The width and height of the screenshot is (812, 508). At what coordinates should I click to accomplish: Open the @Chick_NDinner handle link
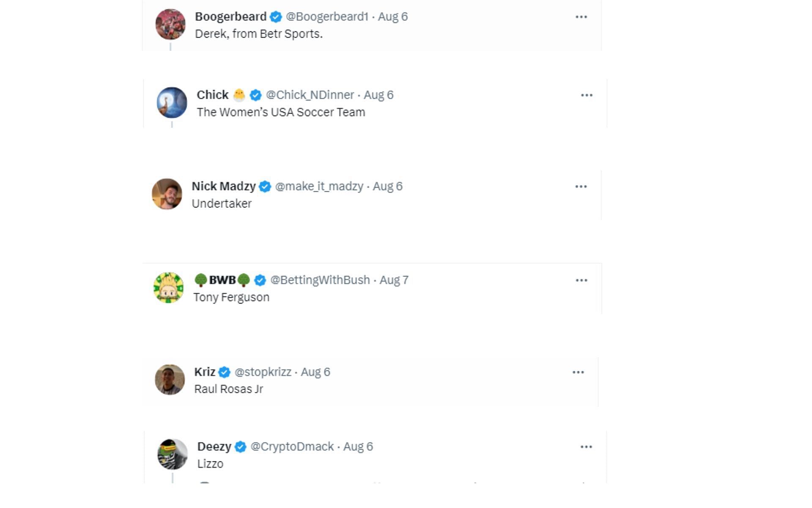tap(310, 95)
